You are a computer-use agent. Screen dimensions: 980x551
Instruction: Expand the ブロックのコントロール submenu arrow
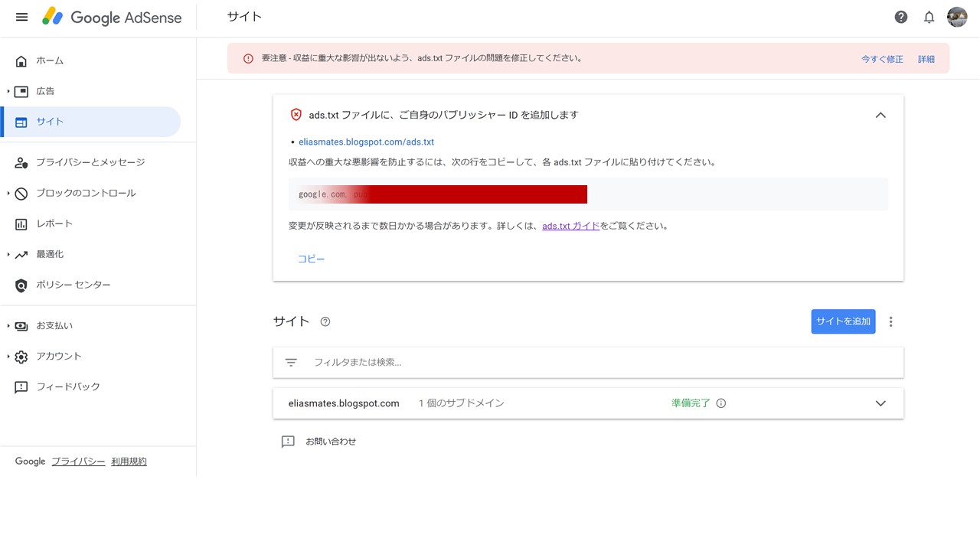point(8,194)
